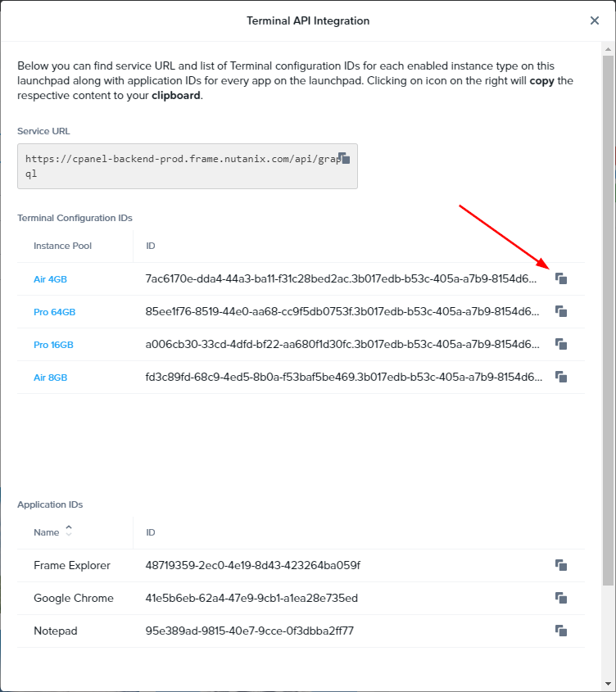Copy the Frame Explorer application ID
The image size is (616, 692).
point(561,566)
